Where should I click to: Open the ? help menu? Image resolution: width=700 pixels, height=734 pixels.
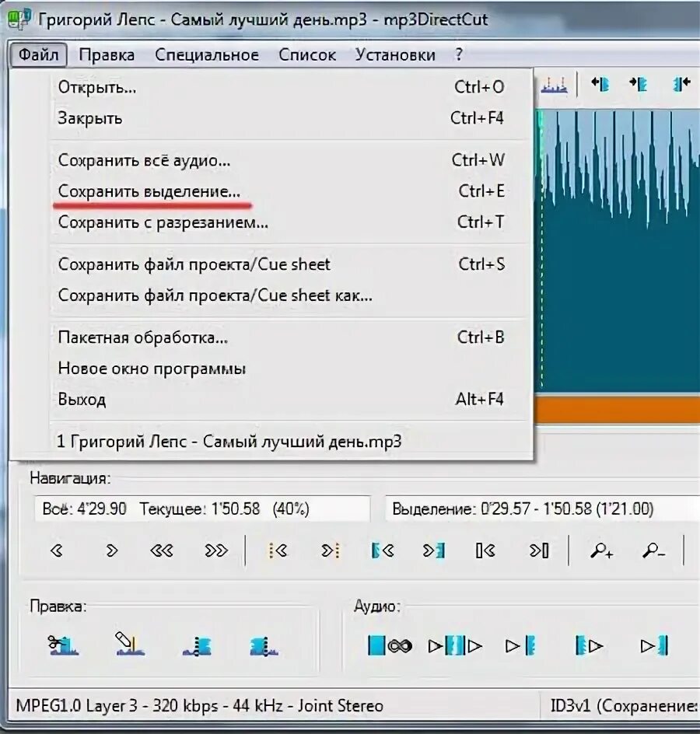pyautogui.click(x=459, y=54)
